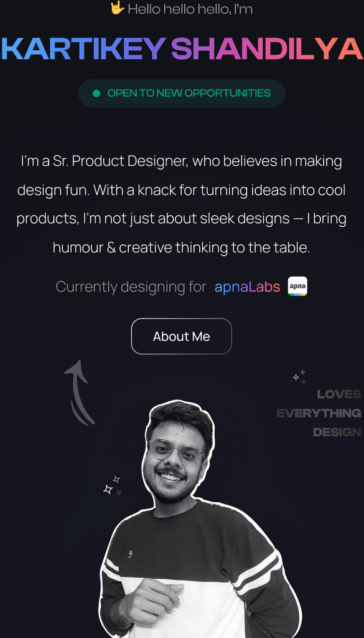364x638 pixels.
Task: Click the small logo on the sweatshirt
Action: tap(130, 553)
